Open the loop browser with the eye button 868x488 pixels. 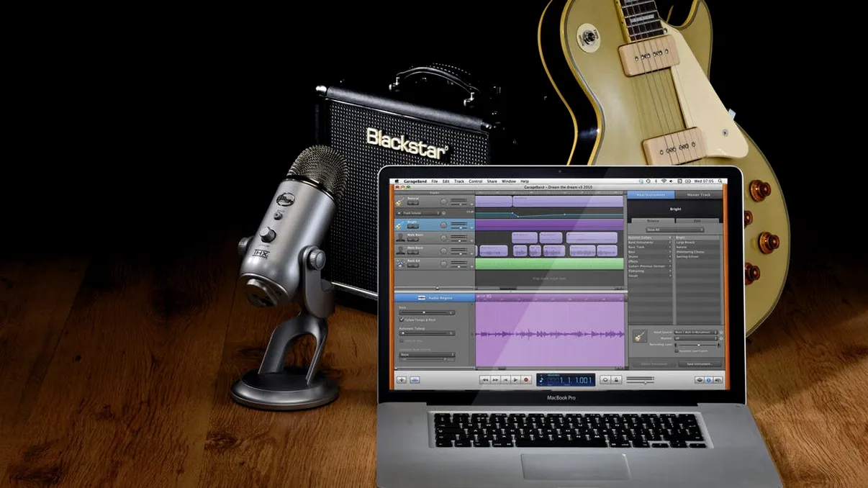pyautogui.click(x=699, y=380)
